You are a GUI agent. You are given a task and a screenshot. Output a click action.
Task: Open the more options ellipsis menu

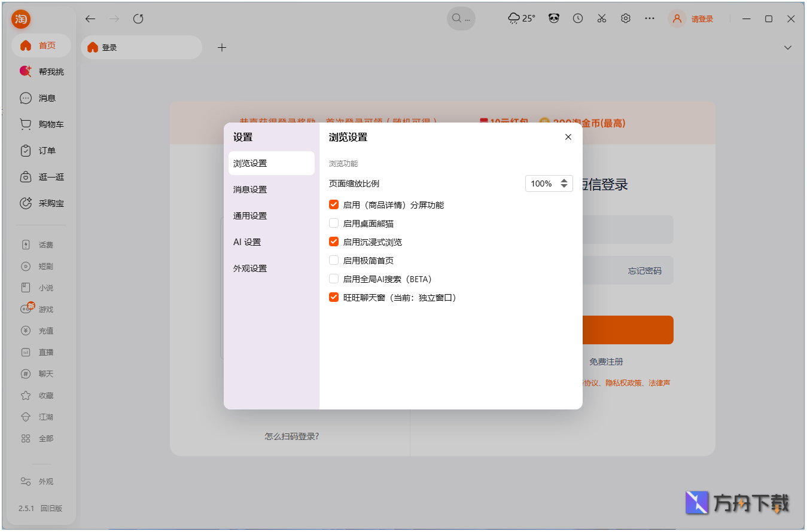[650, 19]
